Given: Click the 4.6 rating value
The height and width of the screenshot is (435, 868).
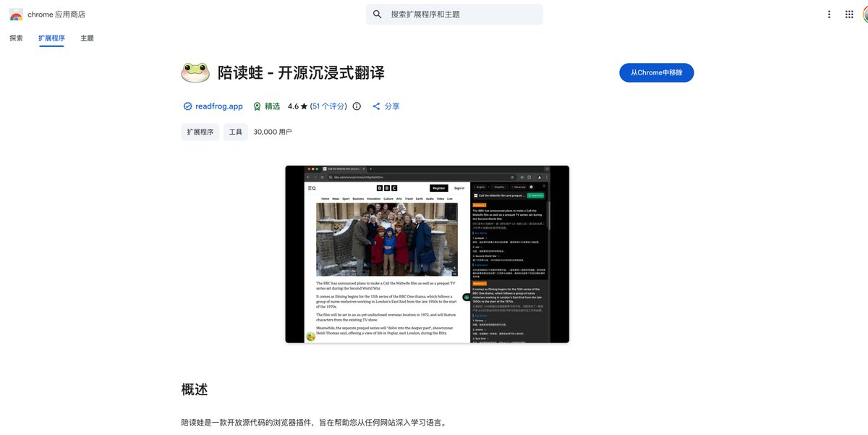Looking at the screenshot, I should 293,106.
